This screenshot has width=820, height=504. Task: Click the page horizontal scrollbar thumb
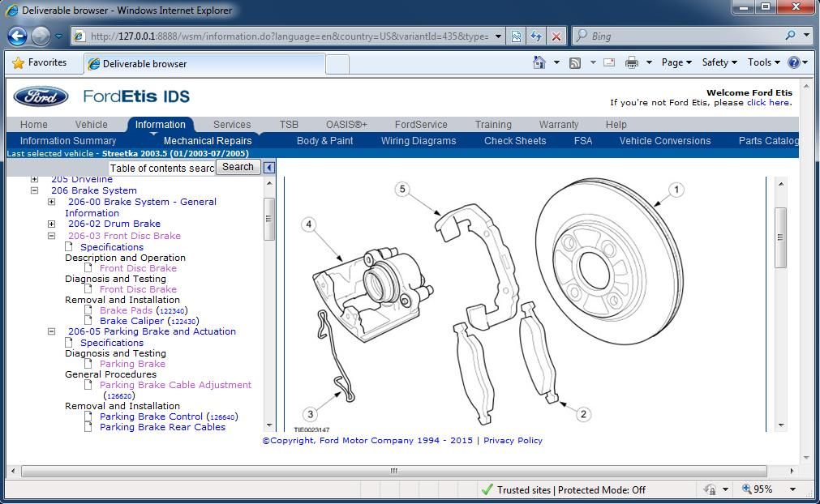[x=394, y=471]
